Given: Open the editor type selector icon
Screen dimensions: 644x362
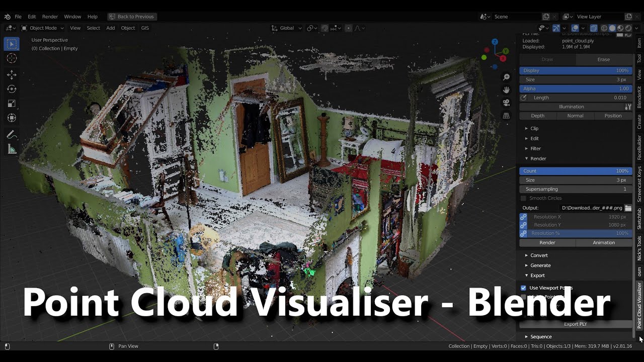Looking at the screenshot, I should [10, 28].
